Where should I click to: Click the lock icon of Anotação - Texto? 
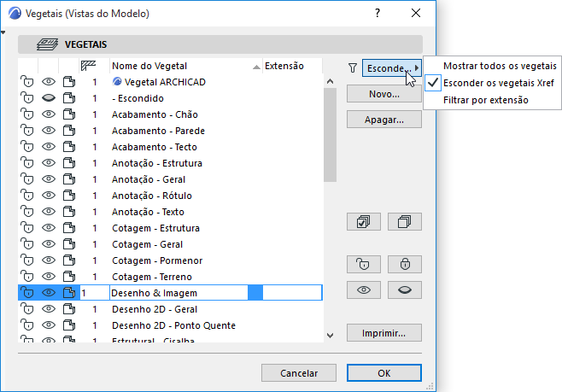[x=26, y=212]
